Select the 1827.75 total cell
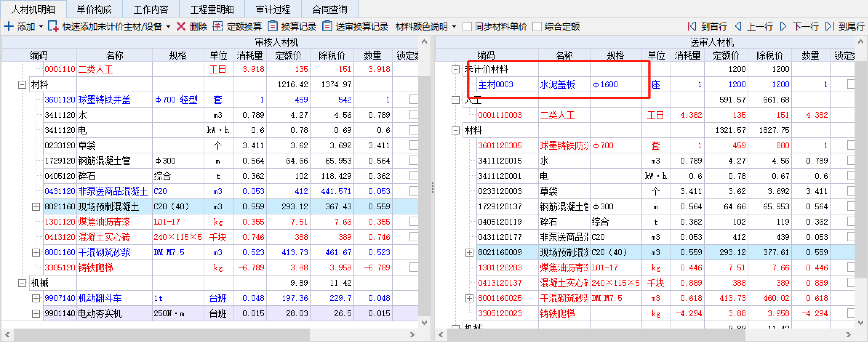The height and width of the screenshot is (342, 868). [x=770, y=130]
